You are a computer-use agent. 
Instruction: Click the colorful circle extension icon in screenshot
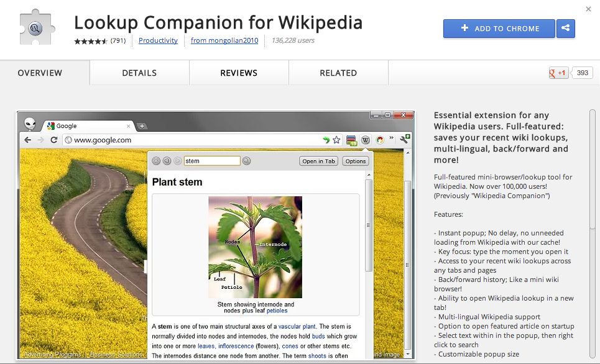point(380,140)
